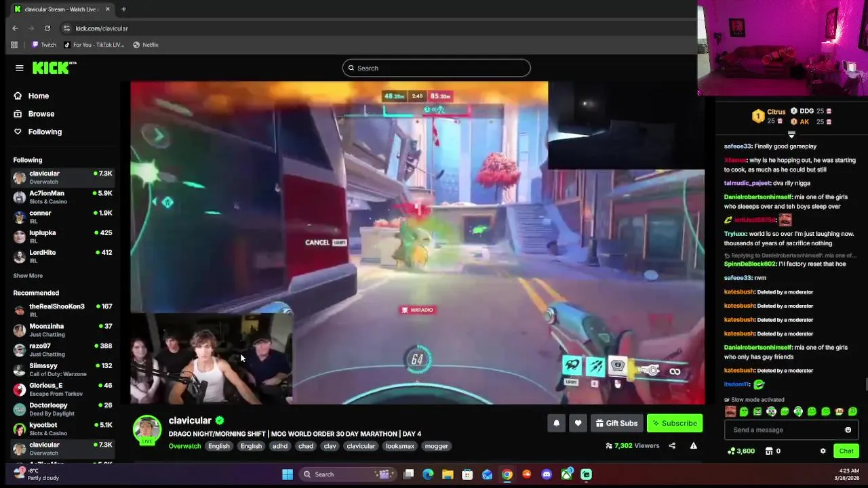The height and width of the screenshot is (488, 868).
Task: Click the chat panel scrollbar
Action: pos(865,384)
